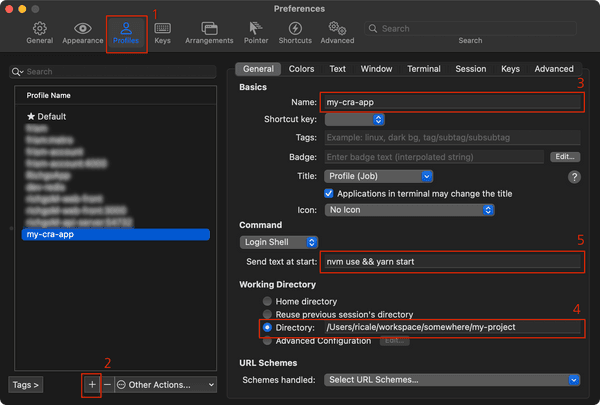
Task: Select the my-cra-app profile row
Action: (116, 234)
